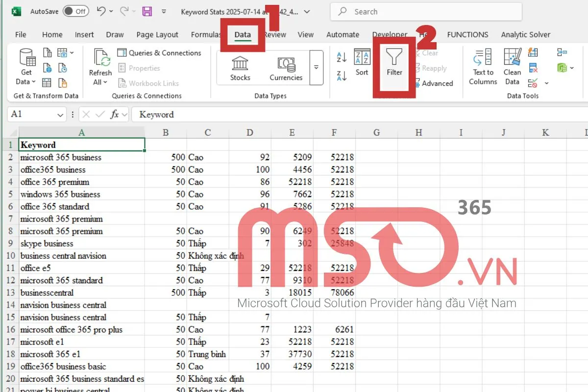
Task: Toggle AutoSave switch on
Action: (75, 11)
